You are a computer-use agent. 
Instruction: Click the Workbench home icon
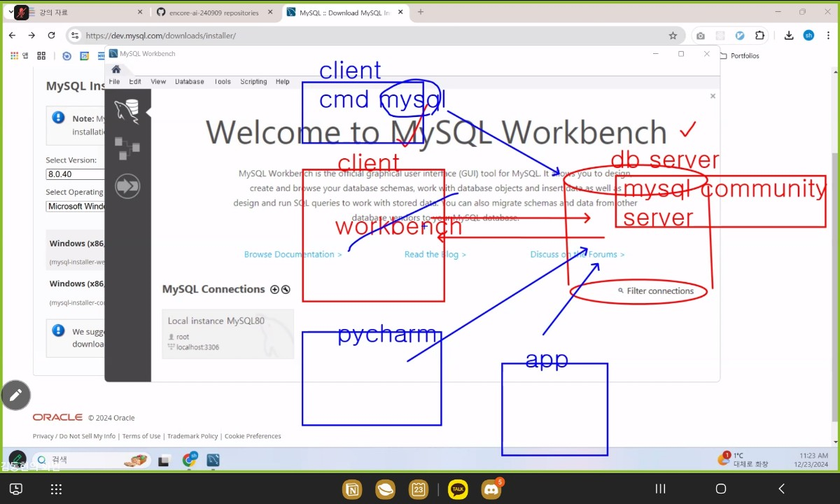pos(116,69)
